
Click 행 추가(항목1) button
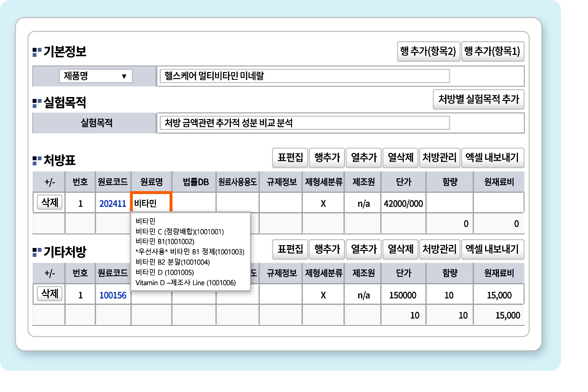tap(492, 51)
